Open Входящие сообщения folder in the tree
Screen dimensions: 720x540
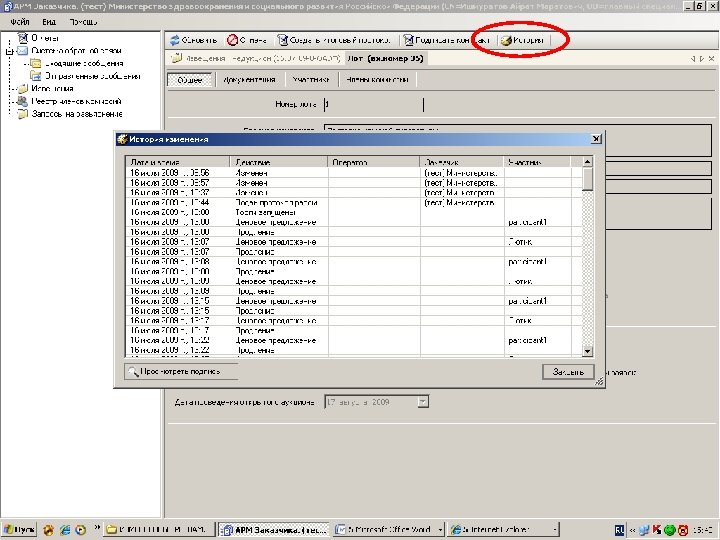coord(77,63)
